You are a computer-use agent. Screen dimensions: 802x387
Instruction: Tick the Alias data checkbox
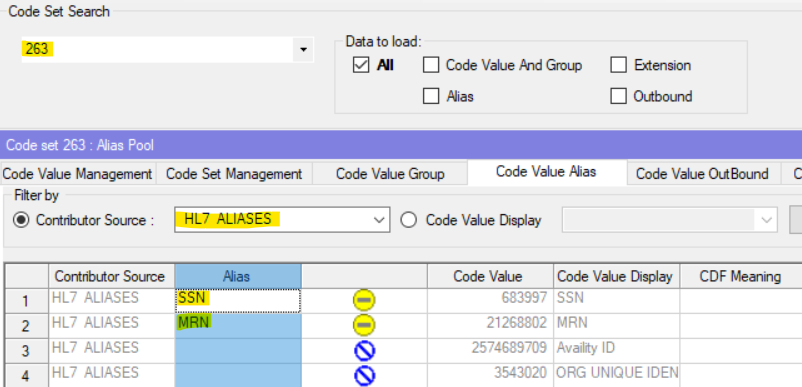[431, 96]
